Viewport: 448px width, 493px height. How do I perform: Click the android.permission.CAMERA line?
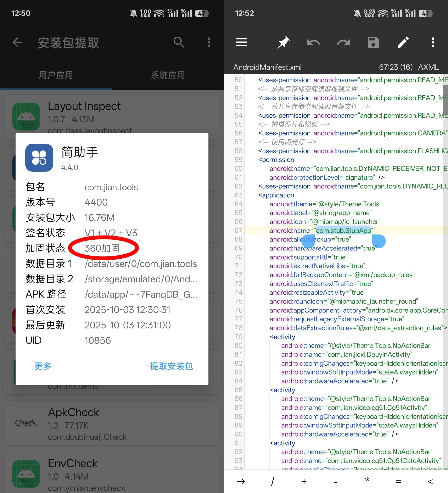(x=353, y=133)
